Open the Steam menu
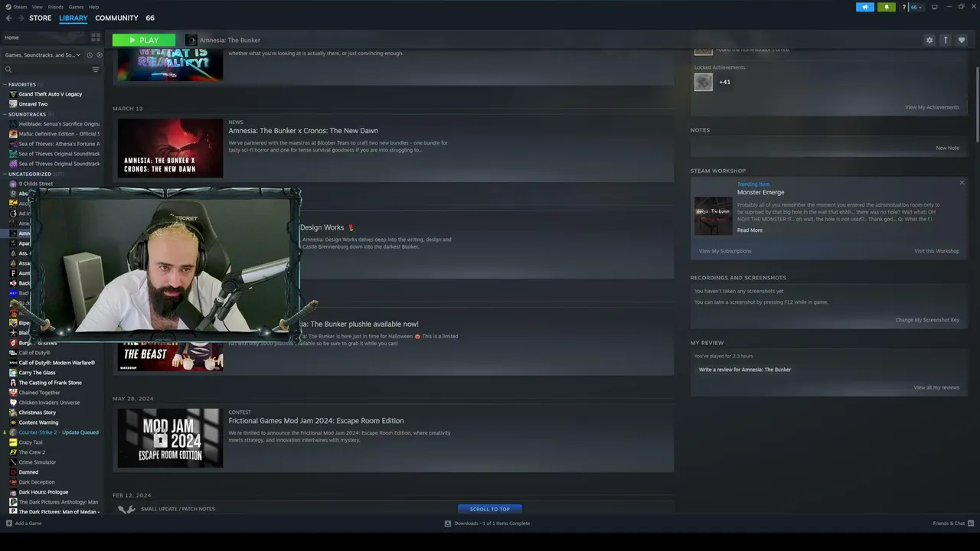Viewport: 980px width, 551px height. point(19,7)
